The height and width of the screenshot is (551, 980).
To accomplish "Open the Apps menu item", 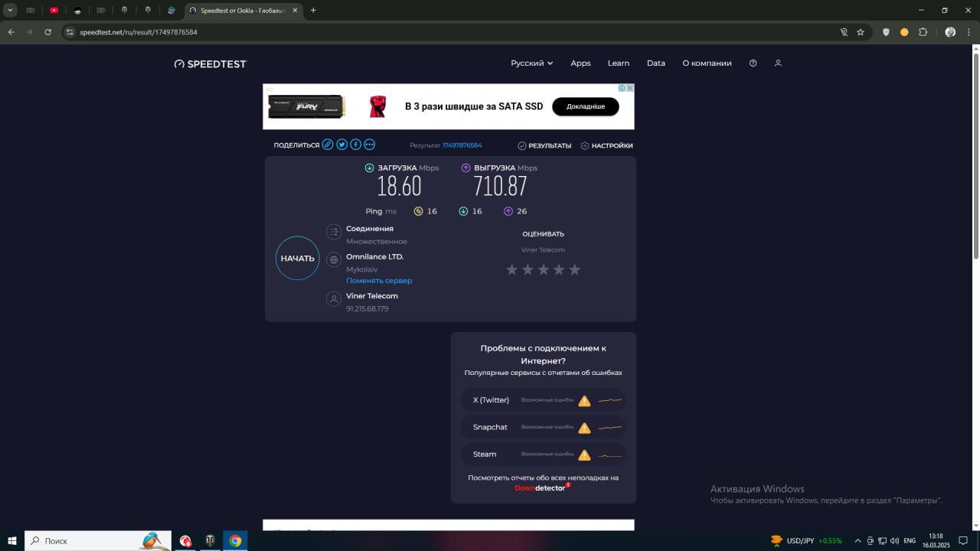I will tap(580, 64).
